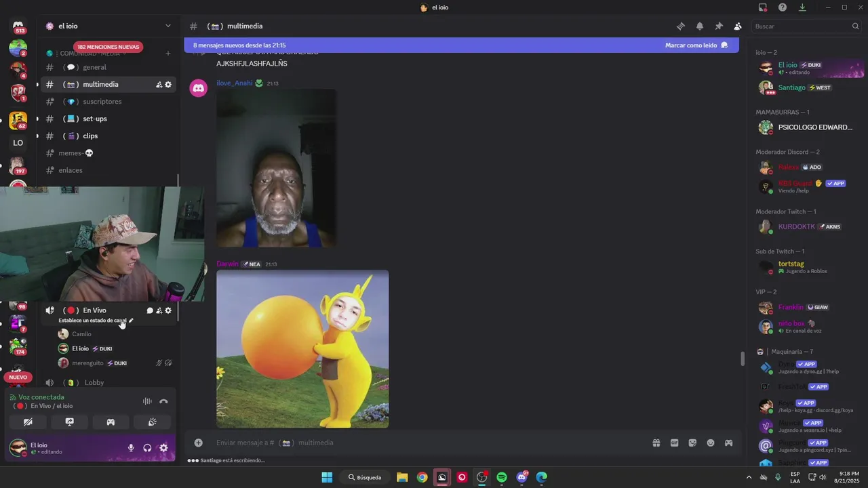Click the plus attach file button
The image size is (868, 488).
[x=198, y=443]
